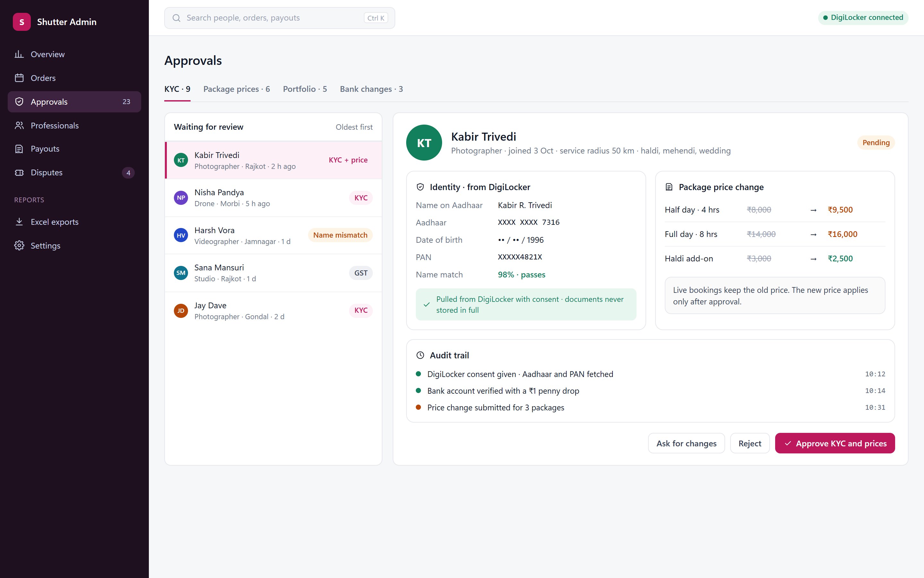Click the old price ₹14,000
Viewport: 924px width, 578px height.
pos(761,234)
